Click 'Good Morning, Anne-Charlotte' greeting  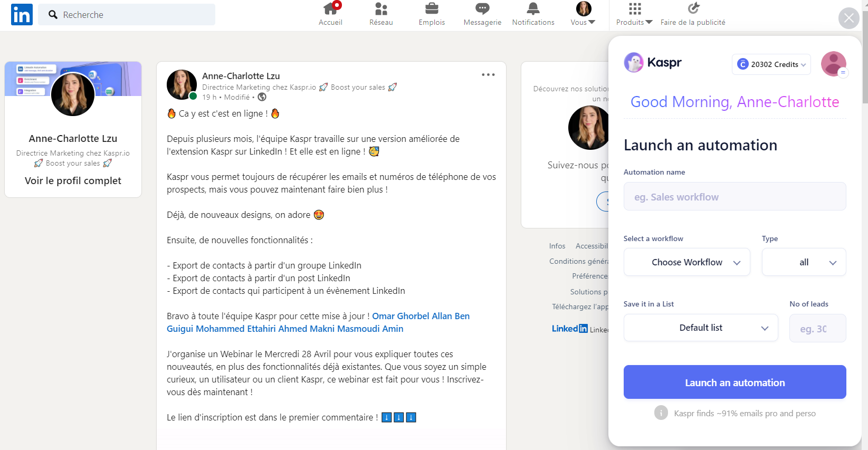[735, 101]
